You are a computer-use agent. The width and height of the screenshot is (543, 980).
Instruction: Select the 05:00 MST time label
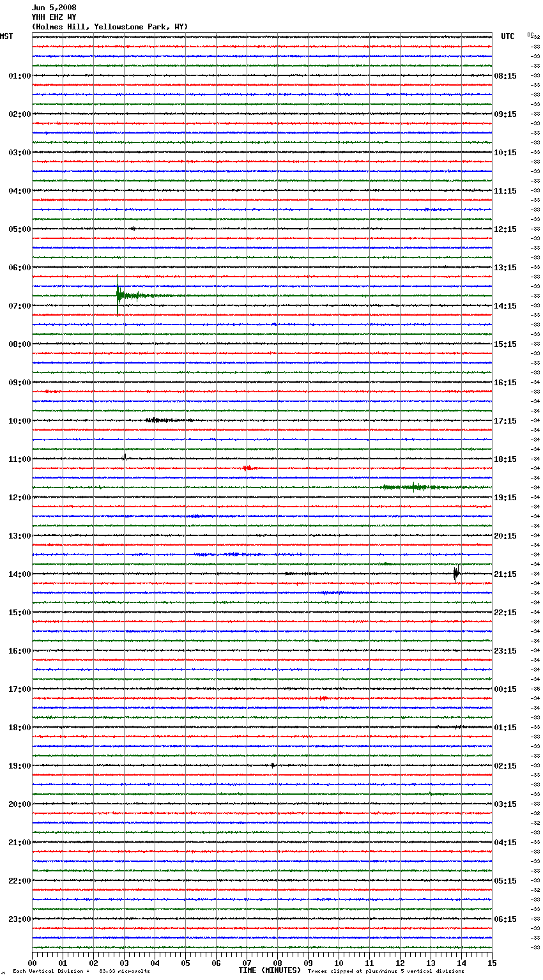(20, 229)
